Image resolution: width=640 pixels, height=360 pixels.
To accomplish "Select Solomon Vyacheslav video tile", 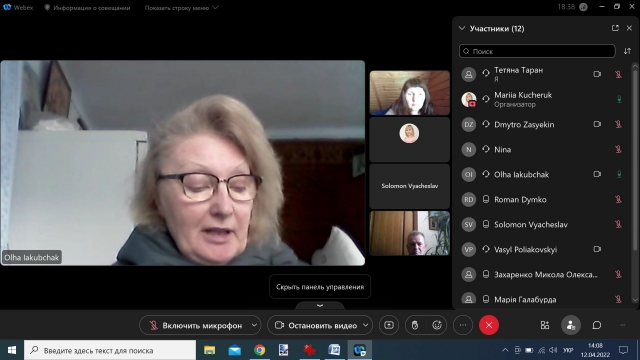I will click(409, 186).
